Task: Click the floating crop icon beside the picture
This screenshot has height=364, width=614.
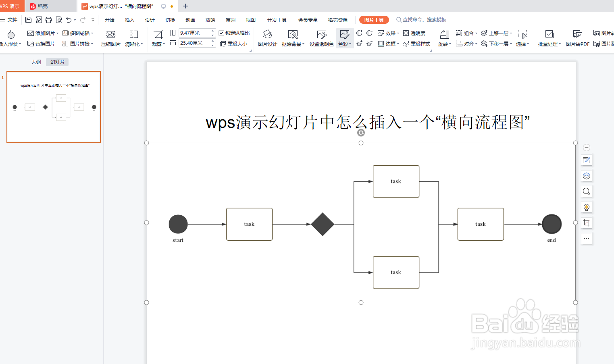Action: click(x=587, y=223)
